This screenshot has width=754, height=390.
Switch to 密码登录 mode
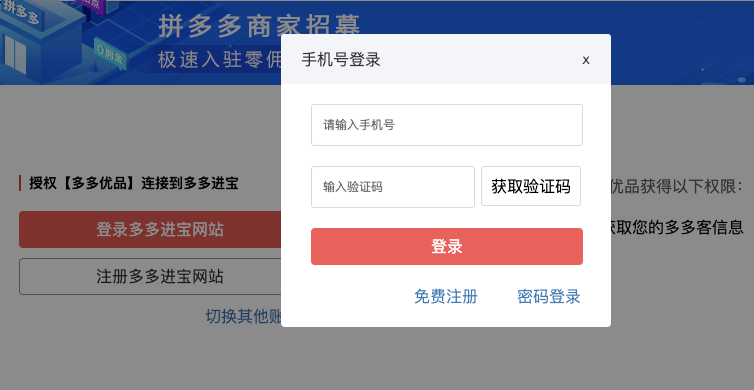pos(549,297)
